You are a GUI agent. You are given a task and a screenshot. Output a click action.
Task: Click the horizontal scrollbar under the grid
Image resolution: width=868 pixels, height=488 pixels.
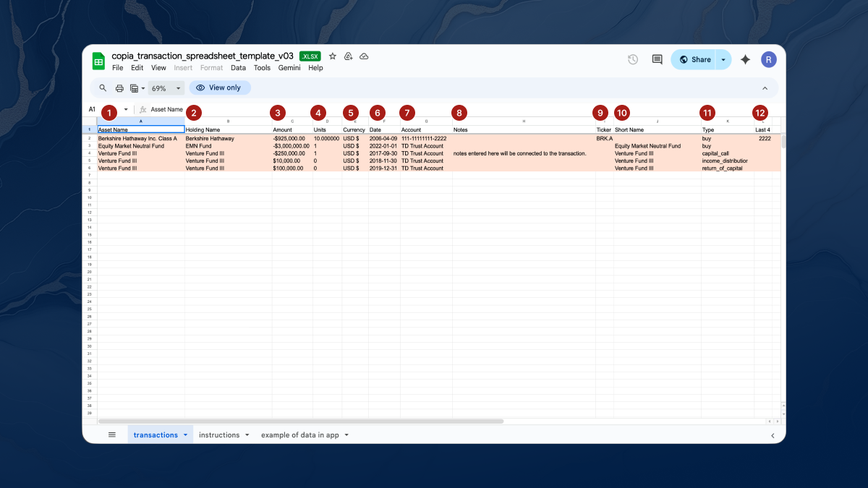pos(300,421)
